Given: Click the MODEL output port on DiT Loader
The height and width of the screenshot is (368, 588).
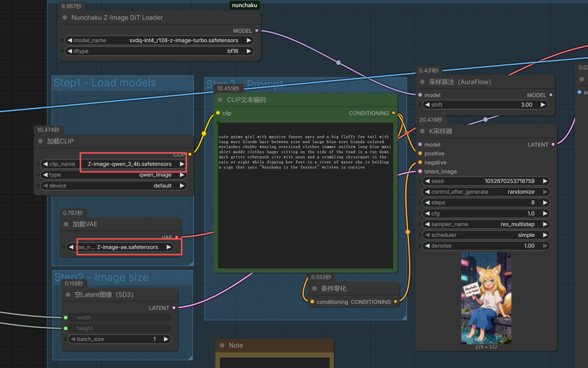Looking at the screenshot, I should click(257, 31).
